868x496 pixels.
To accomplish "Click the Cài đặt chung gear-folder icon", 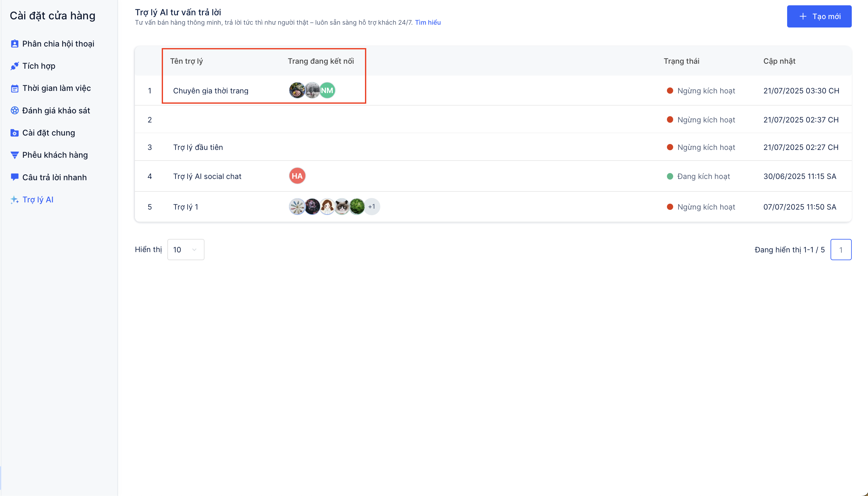I will click(14, 133).
